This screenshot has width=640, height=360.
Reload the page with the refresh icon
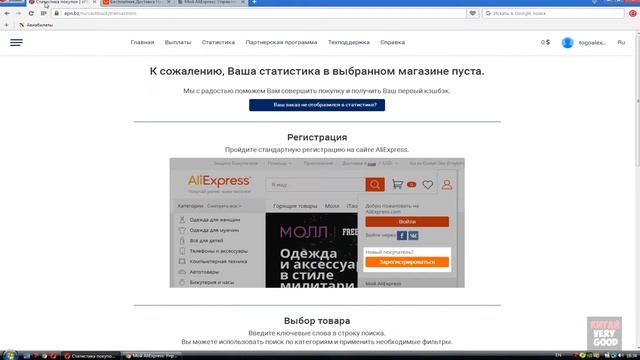(31, 13)
